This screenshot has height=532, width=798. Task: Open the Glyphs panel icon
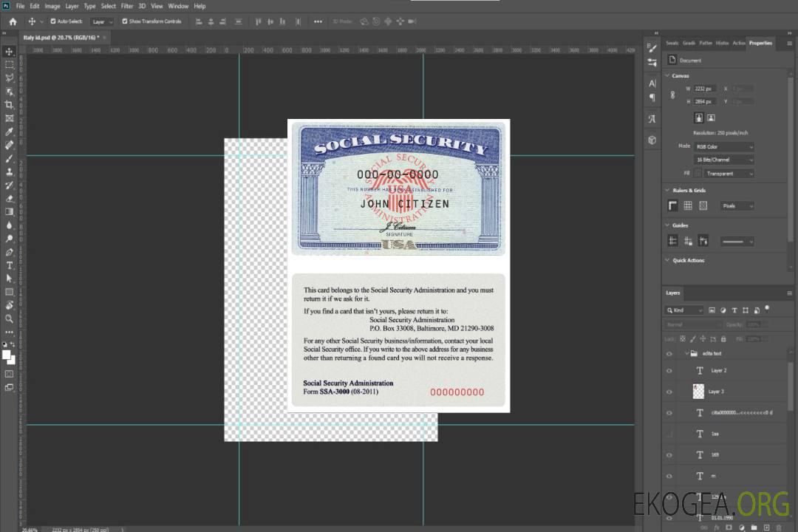tap(652, 119)
